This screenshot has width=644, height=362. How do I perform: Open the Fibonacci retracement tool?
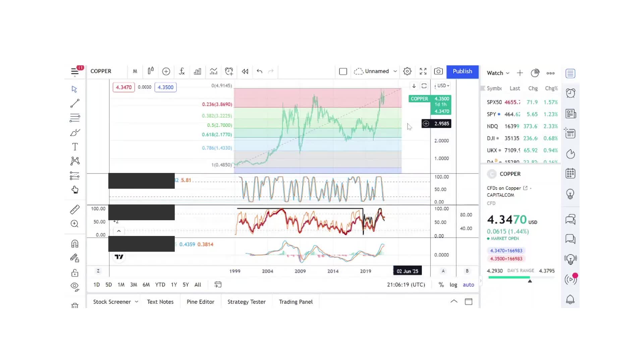(x=74, y=118)
